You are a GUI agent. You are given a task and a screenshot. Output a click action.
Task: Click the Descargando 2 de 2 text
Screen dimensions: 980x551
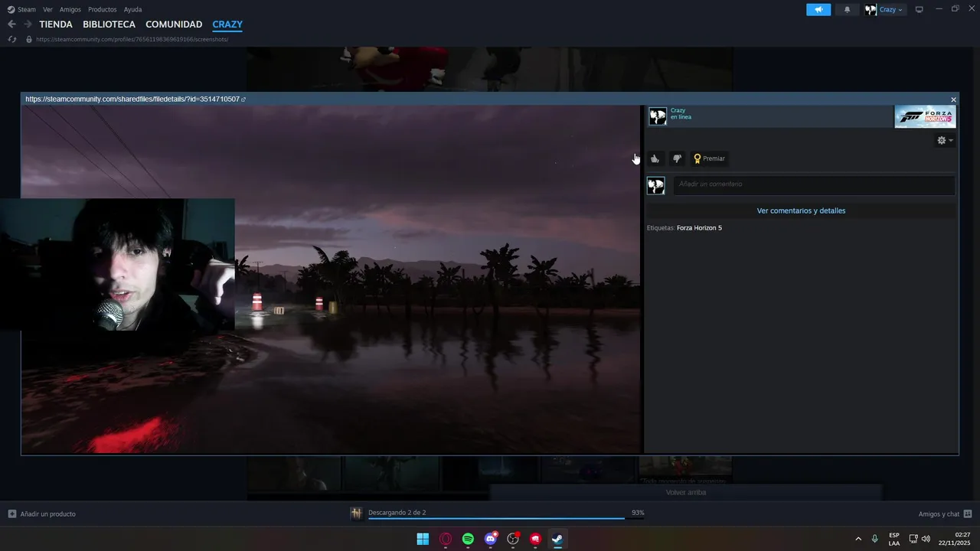coord(397,513)
